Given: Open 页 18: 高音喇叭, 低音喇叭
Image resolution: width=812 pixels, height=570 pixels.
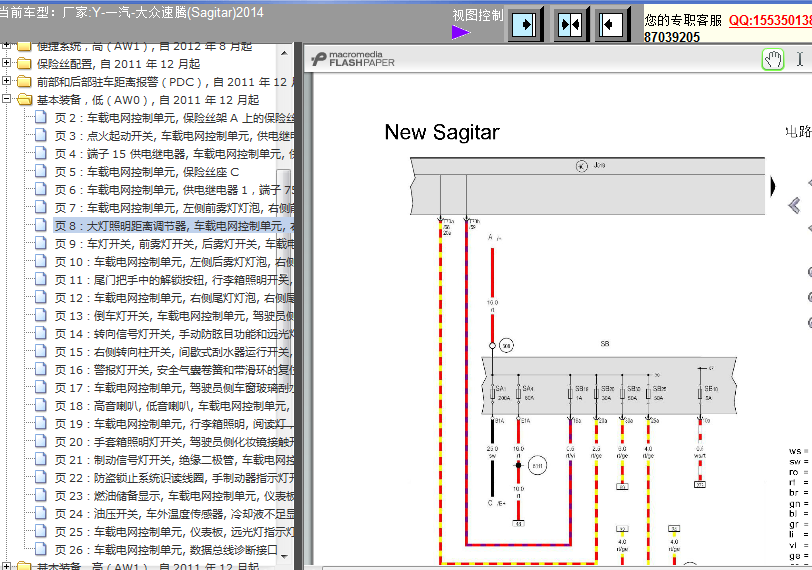Looking at the screenshot, I should pos(174,406).
